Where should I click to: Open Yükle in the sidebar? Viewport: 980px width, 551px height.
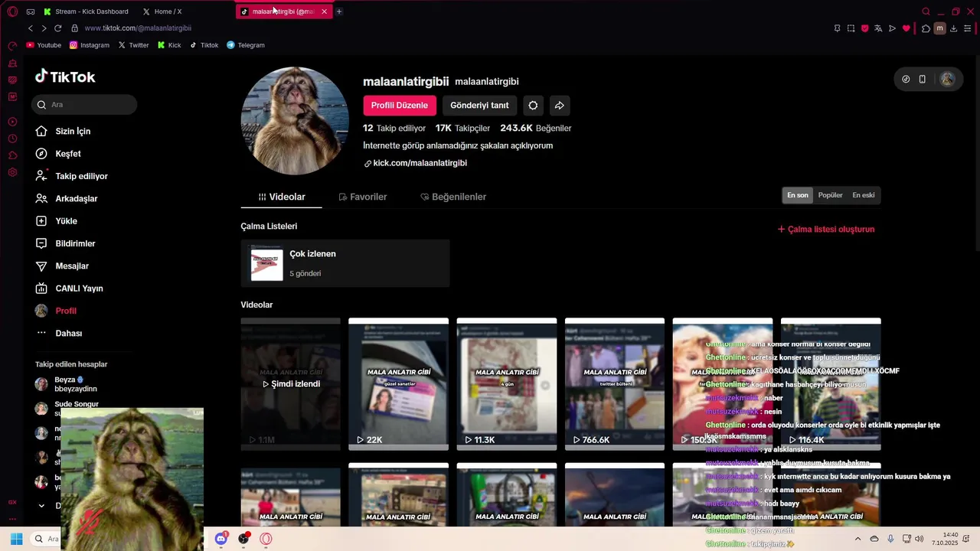click(x=57, y=221)
